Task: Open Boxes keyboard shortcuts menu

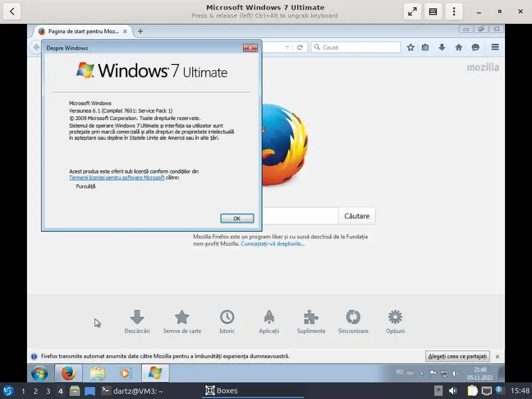Action: (433, 11)
